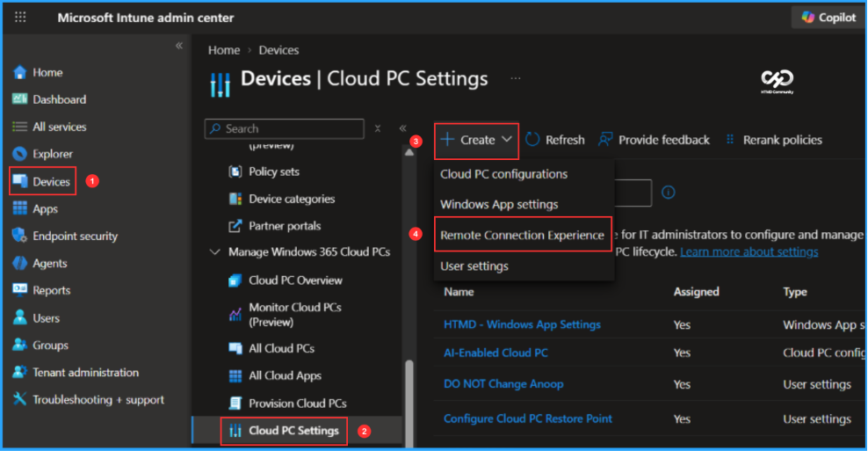Click the Users icon in sidebar
The width and height of the screenshot is (868, 451).
point(20,317)
